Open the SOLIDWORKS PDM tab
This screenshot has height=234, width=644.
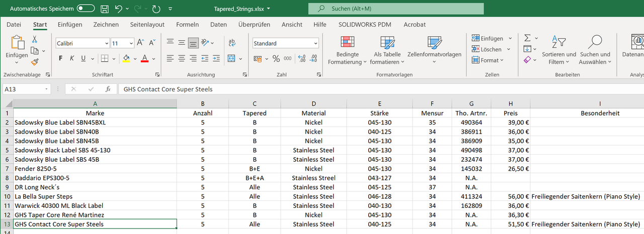[x=365, y=24]
